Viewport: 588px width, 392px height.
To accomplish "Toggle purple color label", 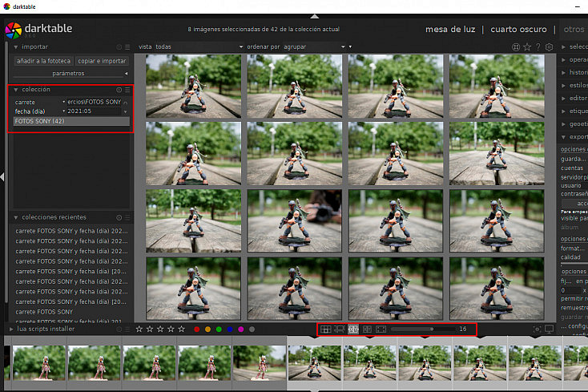I will click(x=241, y=329).
